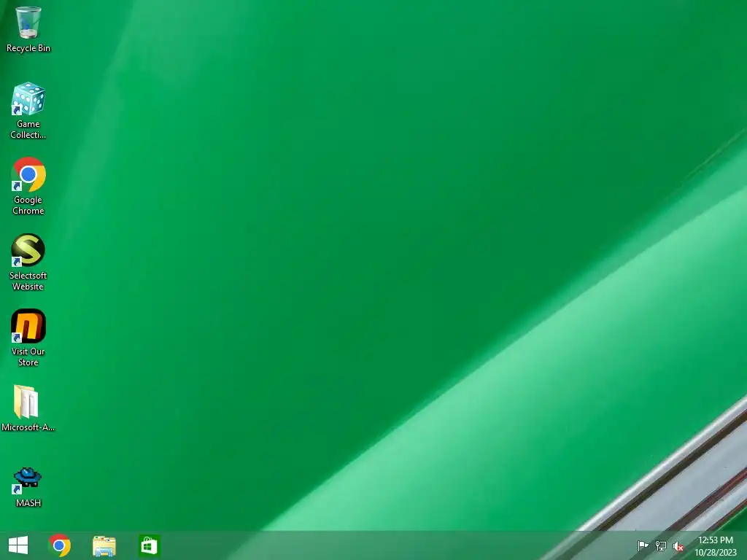The image size is (747, 560).
Task: Open File Explorer from the taskbar
Action: (104, 545)
